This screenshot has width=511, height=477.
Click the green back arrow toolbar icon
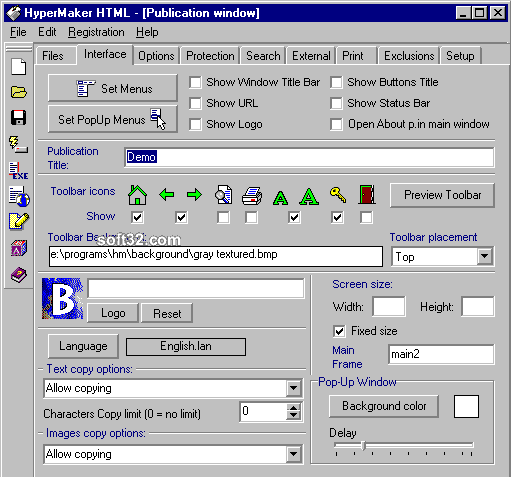(x=166, y=194)
